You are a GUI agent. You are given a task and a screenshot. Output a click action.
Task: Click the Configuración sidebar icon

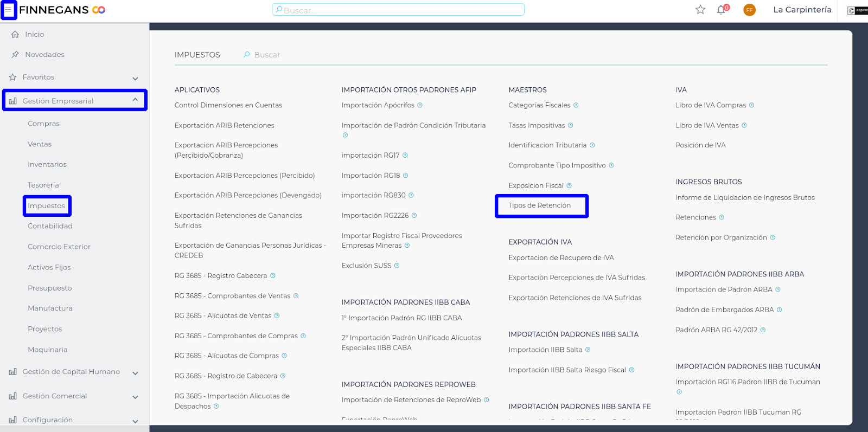pyautogui.click(x=12, y=420)
